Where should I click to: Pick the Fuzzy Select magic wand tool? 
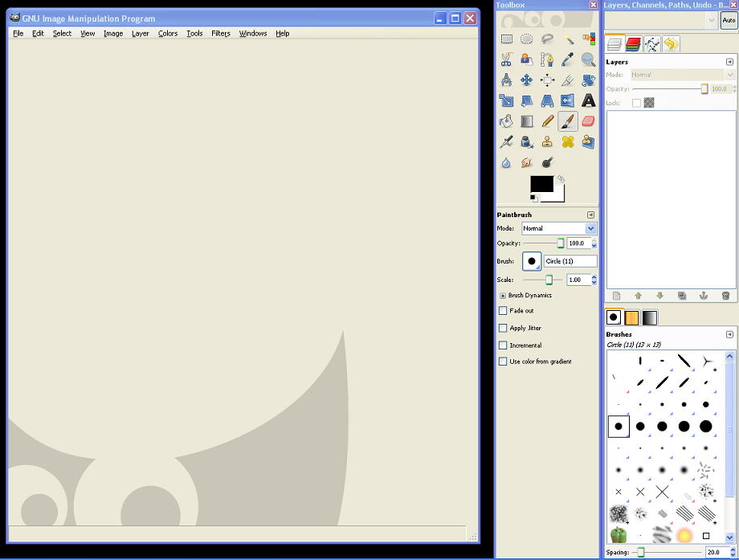[x=568, y=39]
